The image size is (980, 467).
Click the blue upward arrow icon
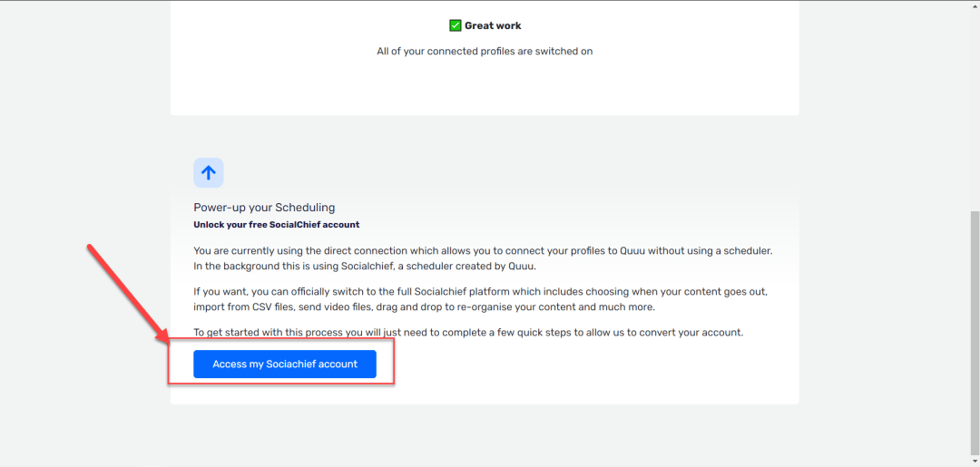coord(209,173)
